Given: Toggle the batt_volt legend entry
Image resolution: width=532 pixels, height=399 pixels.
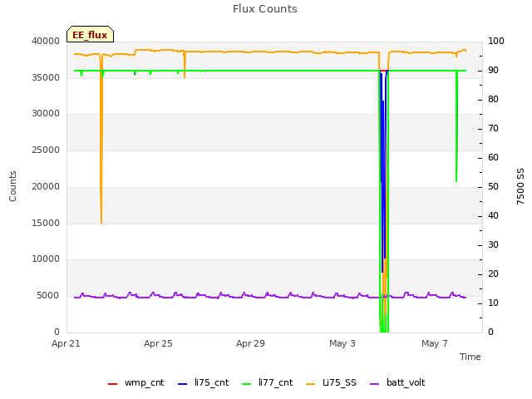Looking at the screenshot, I should pyautogui.click(x=397, y=382).
